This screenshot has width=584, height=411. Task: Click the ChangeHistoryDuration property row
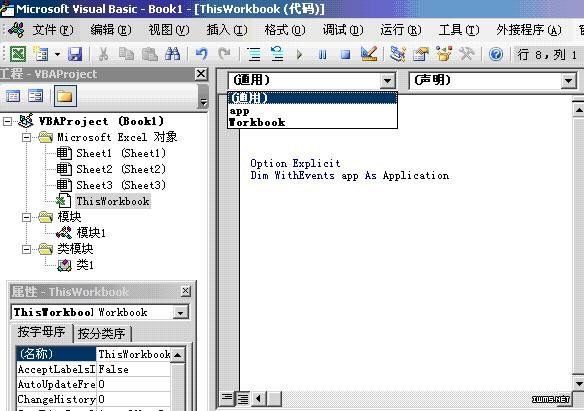(93, 399)
